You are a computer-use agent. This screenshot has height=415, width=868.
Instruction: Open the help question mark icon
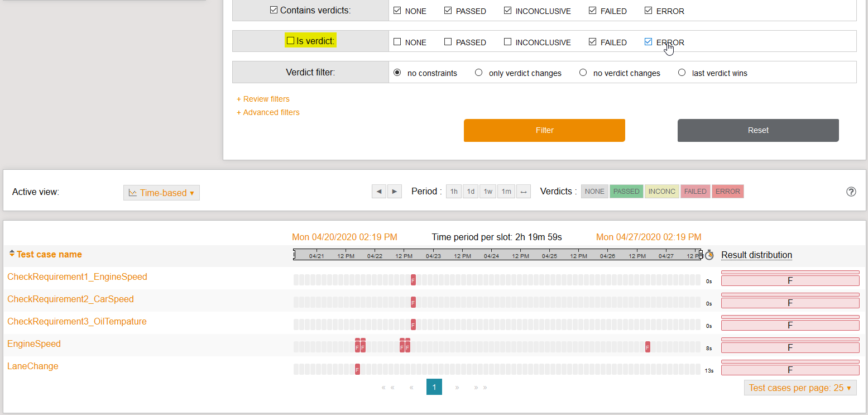(851, 192)
